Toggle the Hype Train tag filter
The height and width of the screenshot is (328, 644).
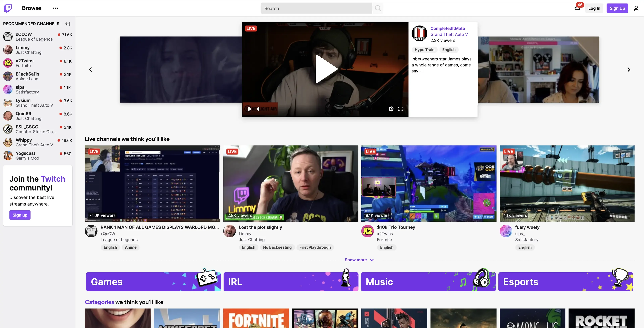click(424, 50)
